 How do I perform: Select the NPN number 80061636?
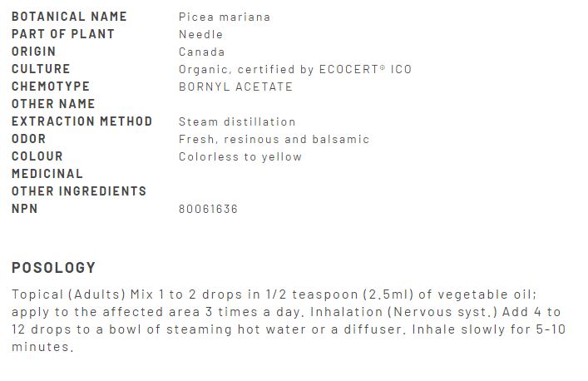(208, 209)
